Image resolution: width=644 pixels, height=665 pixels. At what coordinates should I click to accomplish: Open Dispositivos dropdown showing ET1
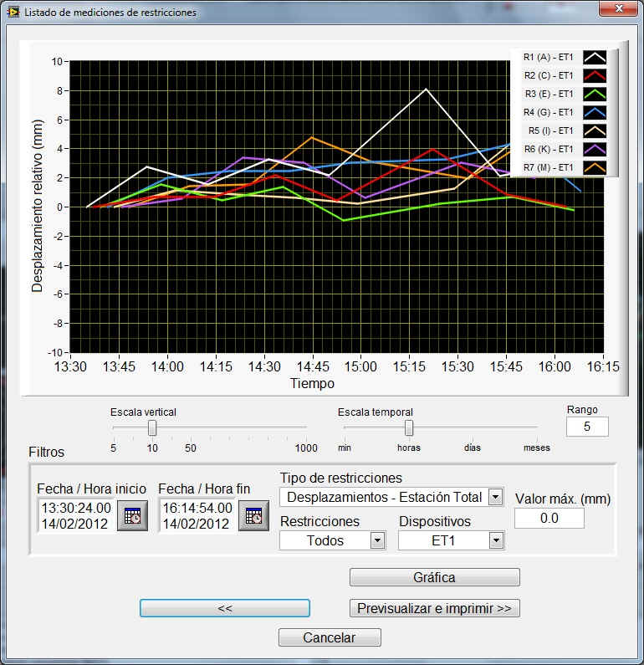tap(452, 540)
